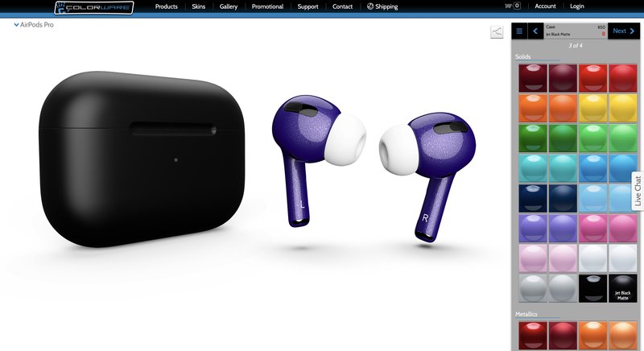
Task: Open the Promotional menu item
Action: point(267,6)
